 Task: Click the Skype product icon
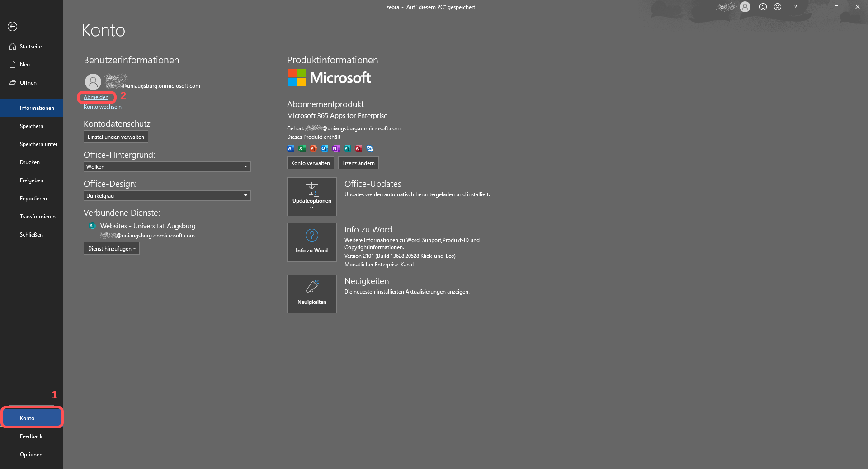[370, 148]
